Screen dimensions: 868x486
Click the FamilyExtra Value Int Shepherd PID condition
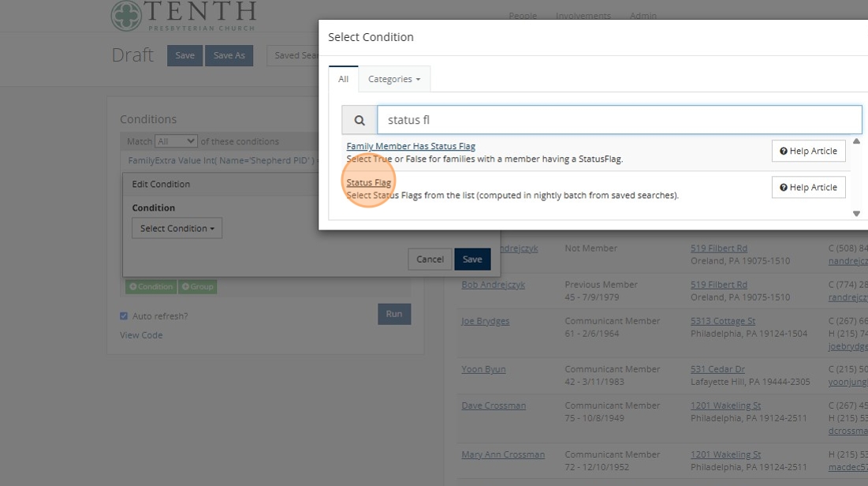point(222,160)
